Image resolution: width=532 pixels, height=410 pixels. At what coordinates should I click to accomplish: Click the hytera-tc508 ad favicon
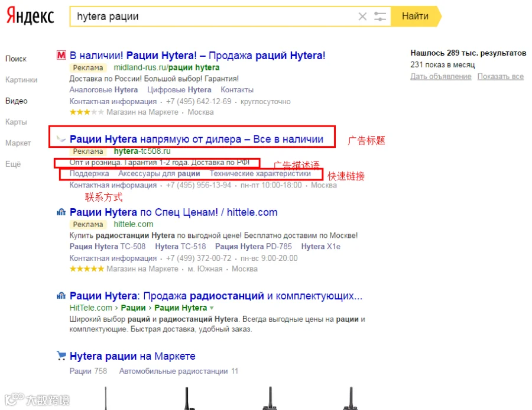[61, 138]
